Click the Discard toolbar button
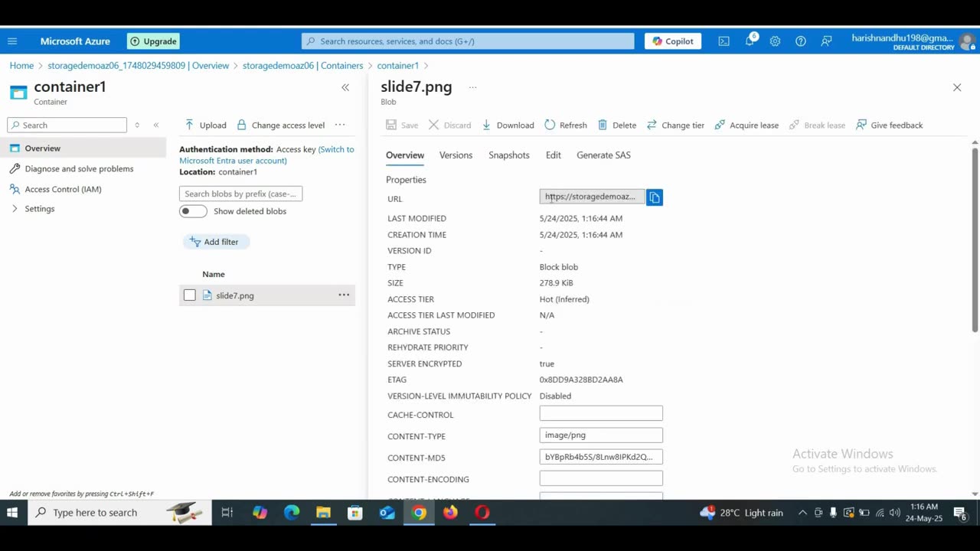The width and height of the screenshot is (980, 551). [450, 125]
